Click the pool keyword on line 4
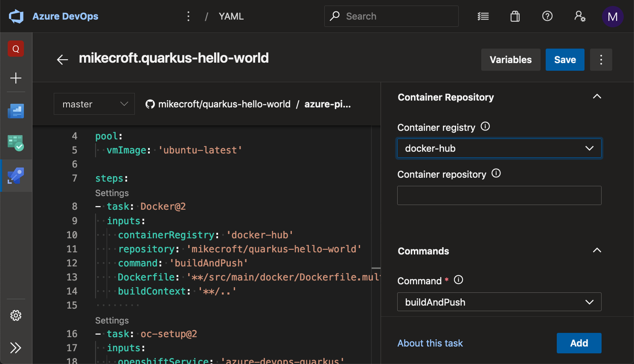 click(107, 136)
